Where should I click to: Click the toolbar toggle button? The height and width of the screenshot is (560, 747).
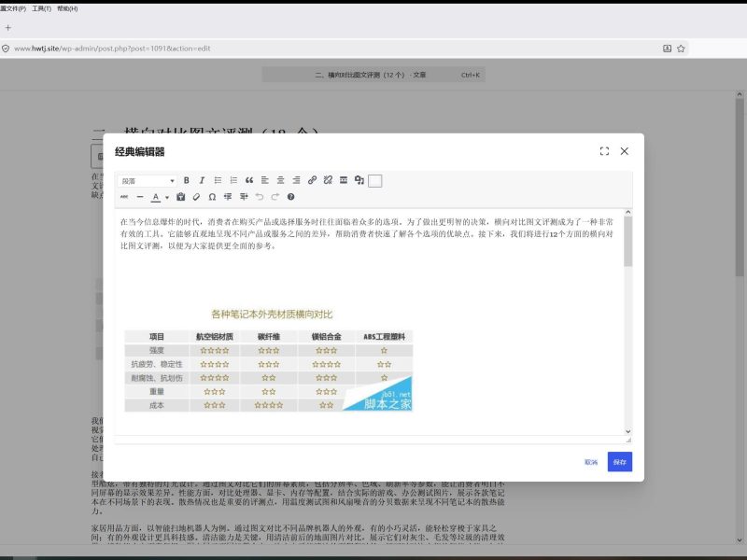pyautogui.click(x=375, y=181)
